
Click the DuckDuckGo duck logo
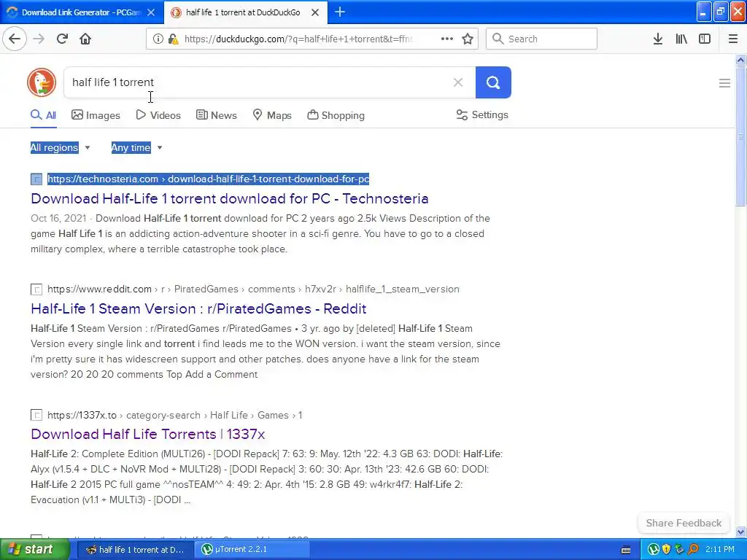[42, 82]
